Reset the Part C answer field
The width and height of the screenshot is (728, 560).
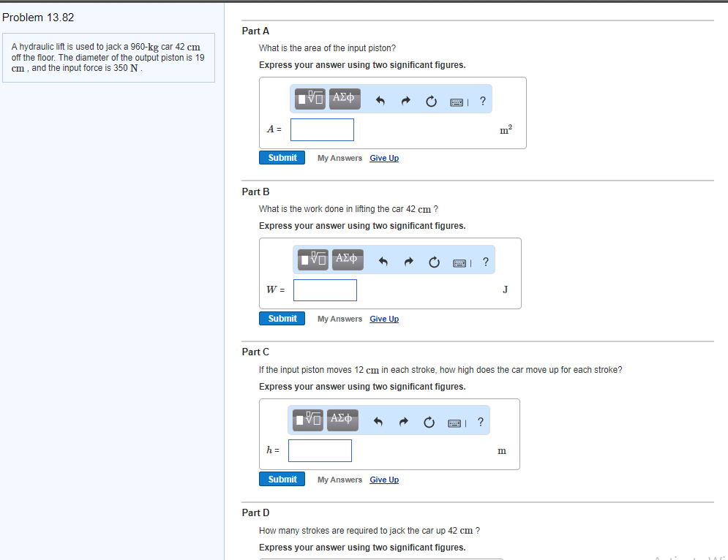pos(429,423)
